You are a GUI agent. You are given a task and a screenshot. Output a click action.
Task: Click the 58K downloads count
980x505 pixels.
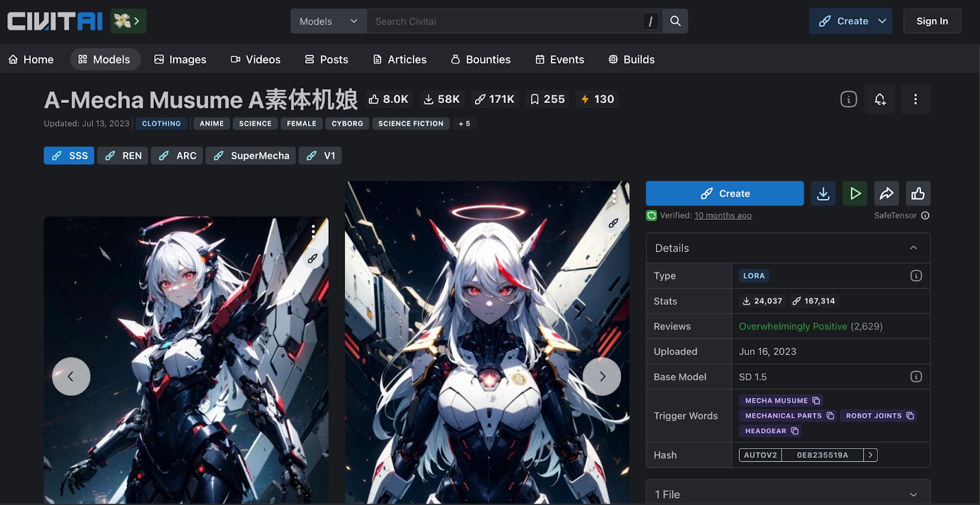point(442,99)
